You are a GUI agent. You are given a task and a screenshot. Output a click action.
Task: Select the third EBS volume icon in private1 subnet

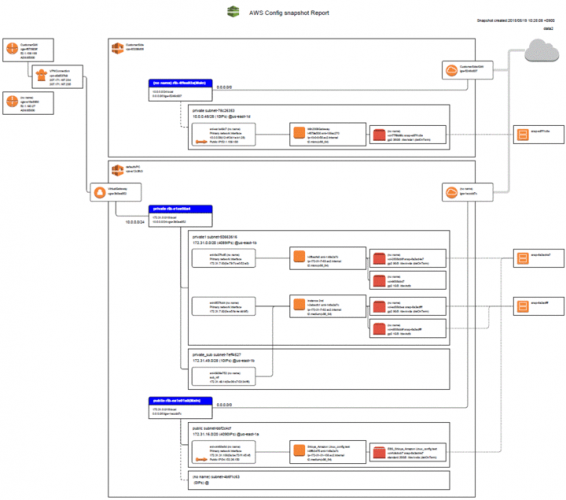[379, 306]
